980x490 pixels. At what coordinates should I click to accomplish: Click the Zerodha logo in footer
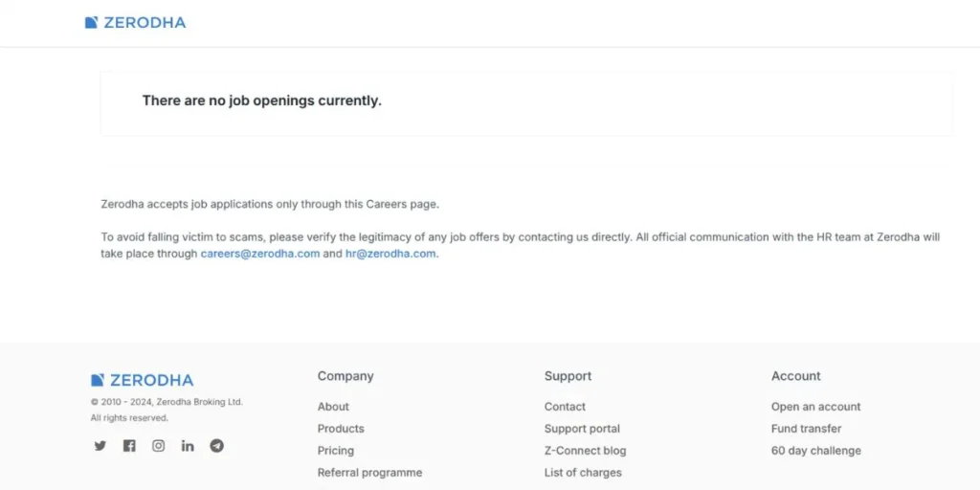(x=142, y=380)
